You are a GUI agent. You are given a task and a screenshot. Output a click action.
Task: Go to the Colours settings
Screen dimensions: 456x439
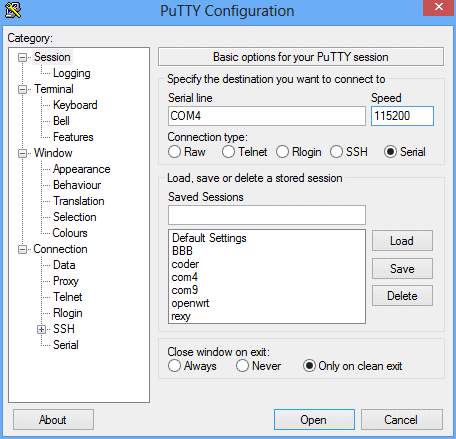coord(70,233)
